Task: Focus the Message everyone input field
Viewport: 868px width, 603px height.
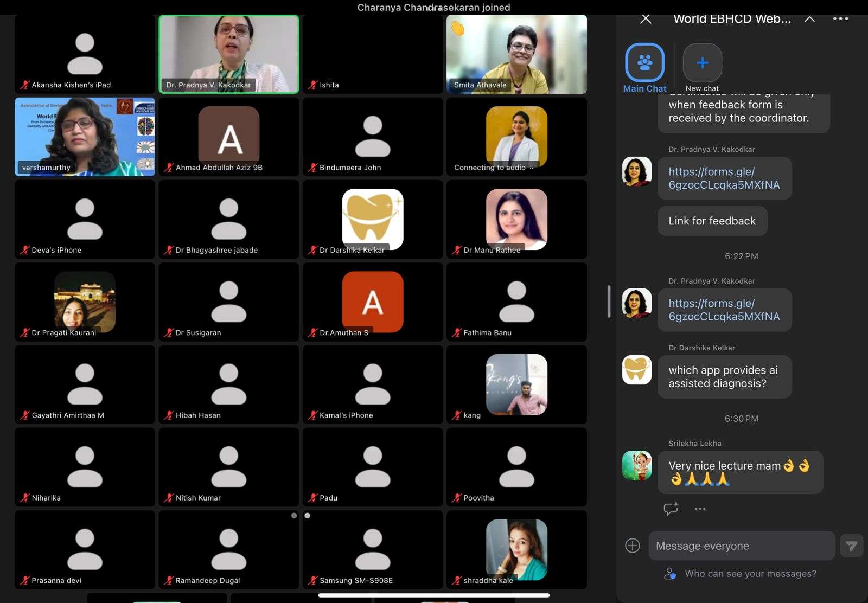Action: click(741, 546)
